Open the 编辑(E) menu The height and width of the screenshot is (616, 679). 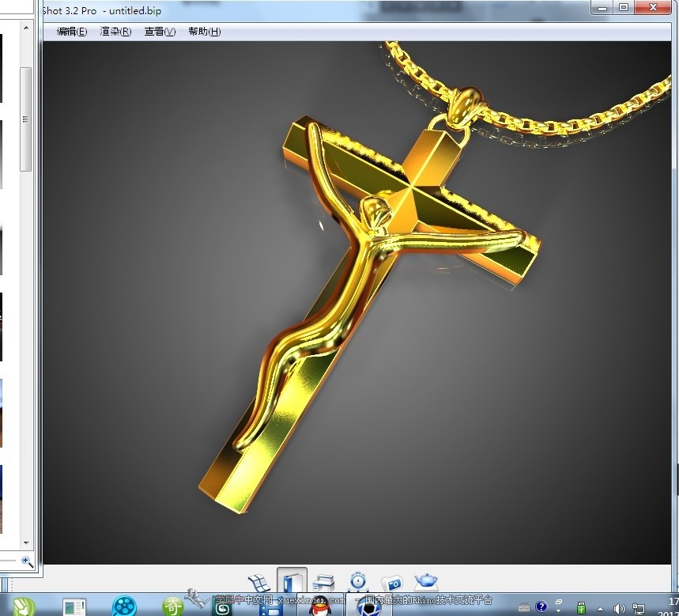[72, 32]
